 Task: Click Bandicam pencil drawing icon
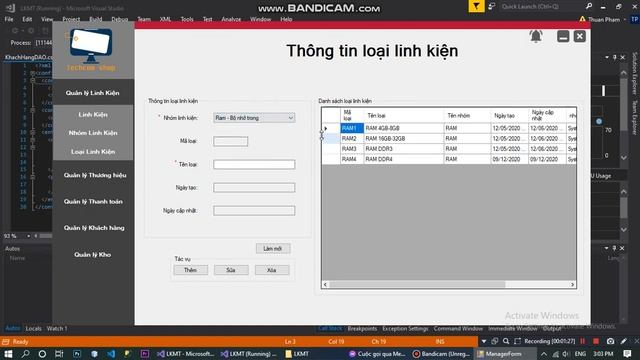(624, 341)
